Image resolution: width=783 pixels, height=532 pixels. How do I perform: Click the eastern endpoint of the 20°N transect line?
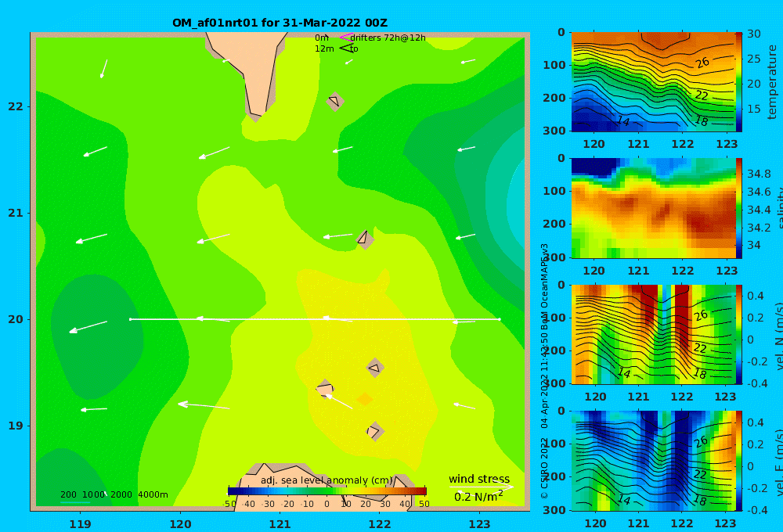tap(500, 319)
